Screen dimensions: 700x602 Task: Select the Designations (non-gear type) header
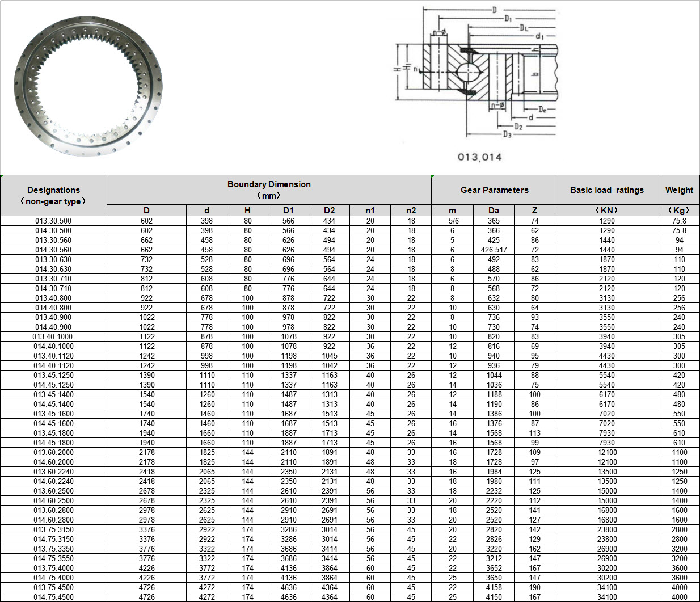[x=53, y=195]
